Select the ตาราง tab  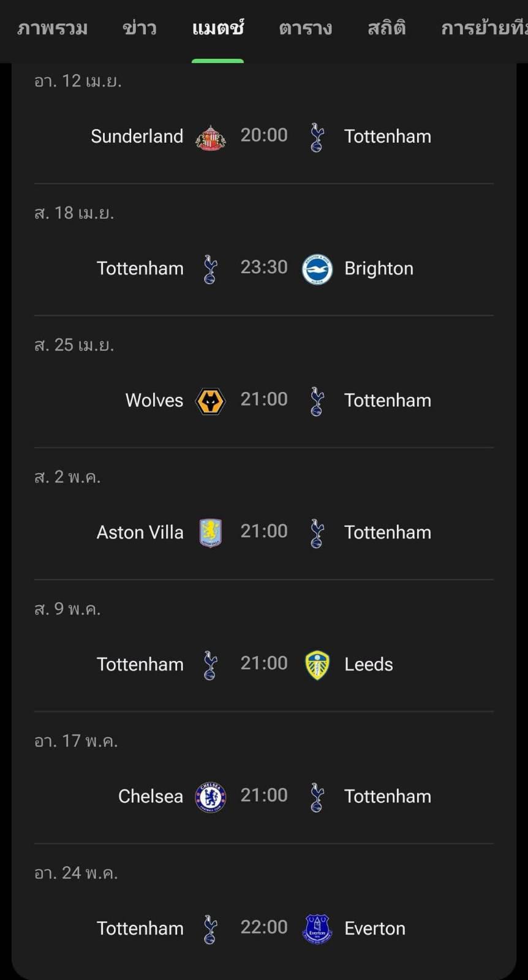(x=306, y=28)
